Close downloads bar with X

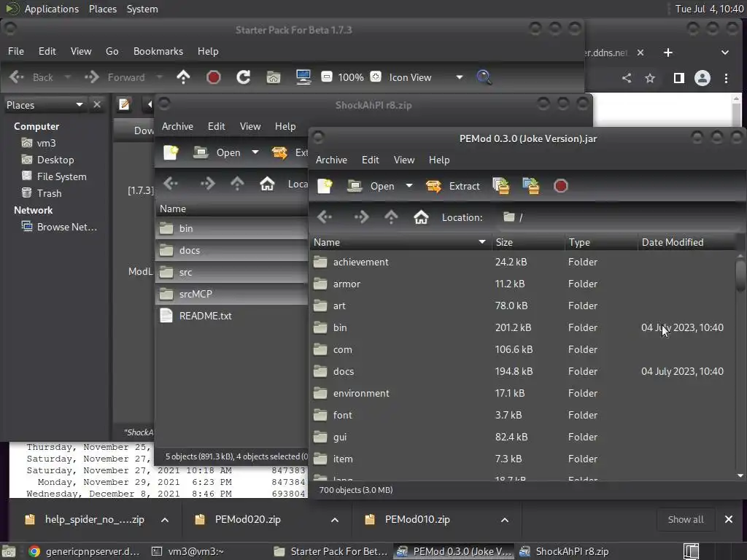tap(729, 519)
